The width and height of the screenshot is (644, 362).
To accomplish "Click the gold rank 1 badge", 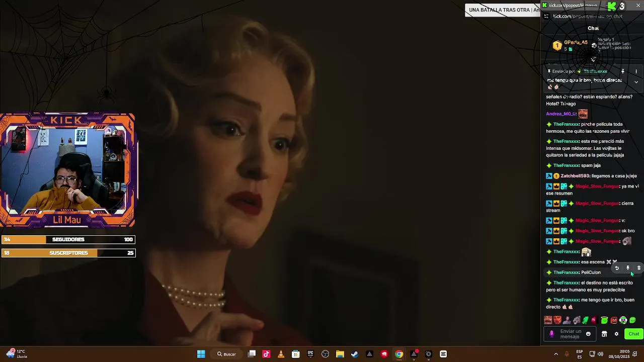I will [x=557, y=46].
